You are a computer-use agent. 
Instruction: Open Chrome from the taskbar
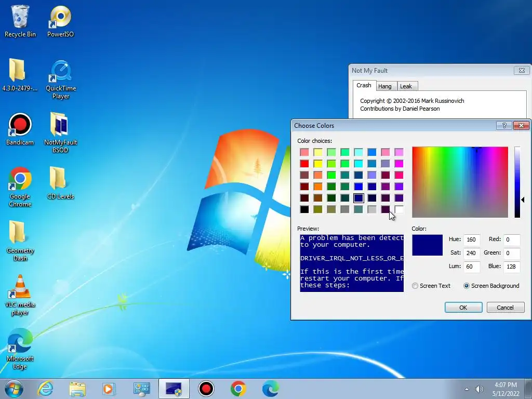pos(238,389)
